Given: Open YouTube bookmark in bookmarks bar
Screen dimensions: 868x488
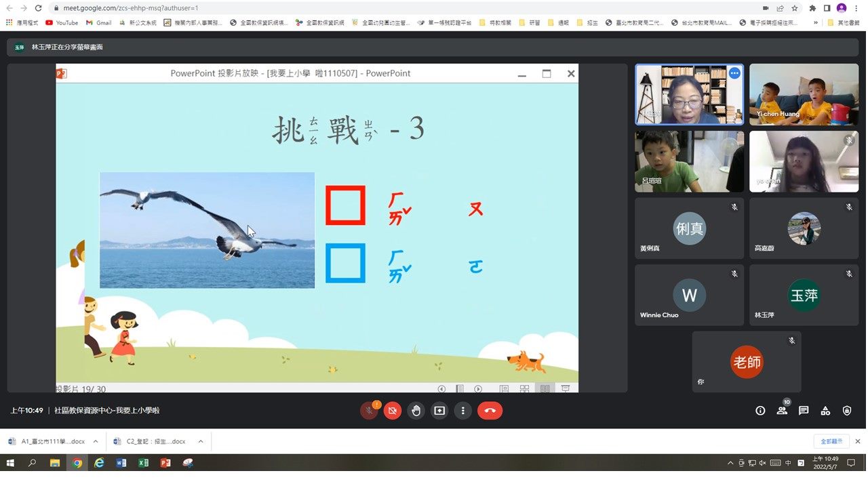Looking at the screenshot, I should click(x=62, y=22).
